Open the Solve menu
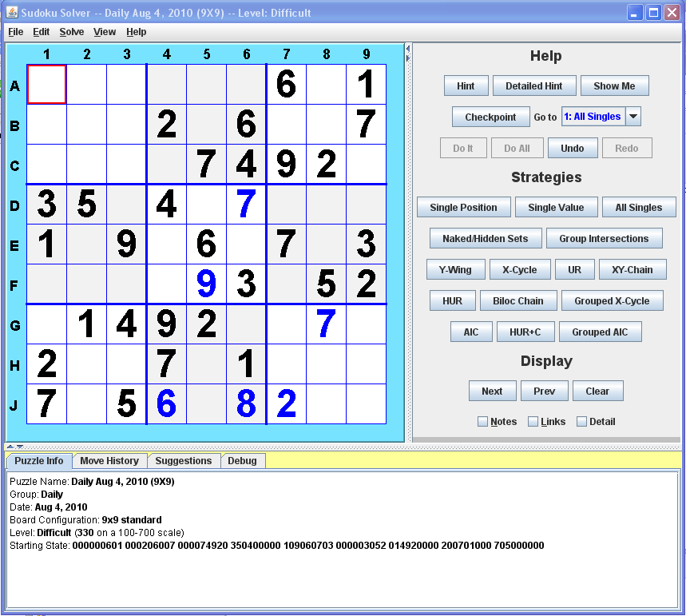The image size is (686, 616). (x=72, y=32)
